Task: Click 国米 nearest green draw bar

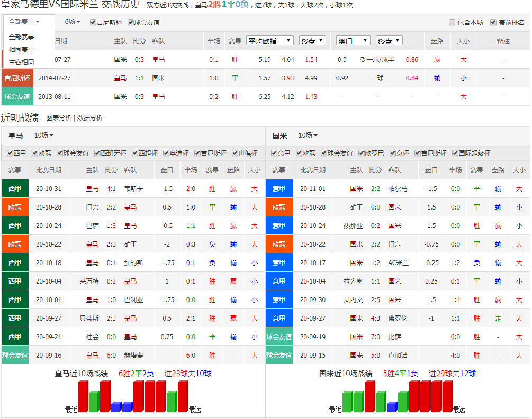Action: point(347,402)
